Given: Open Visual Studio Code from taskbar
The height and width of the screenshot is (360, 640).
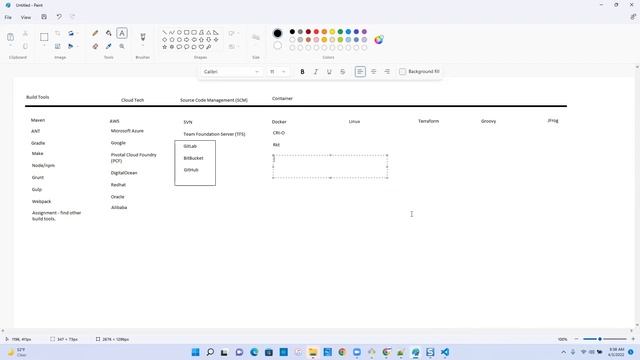Looking at the screenshot, I should tap(445, 352).
